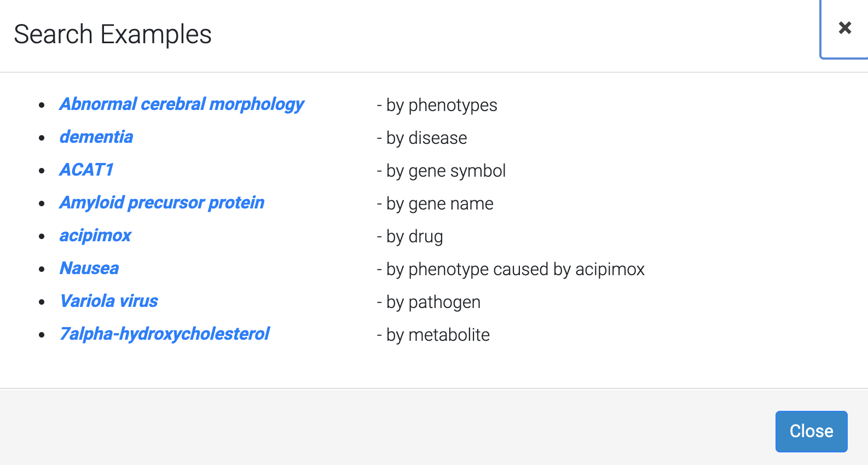Try the Amyloid precursor protein example
Screen dimensions: 868x465
pos(162,202)
